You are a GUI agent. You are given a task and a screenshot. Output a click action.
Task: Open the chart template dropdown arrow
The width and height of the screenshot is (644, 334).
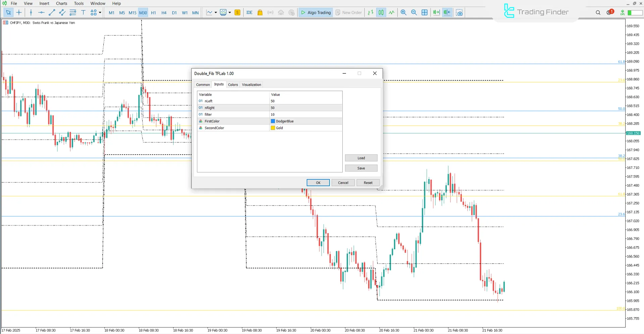230,12
